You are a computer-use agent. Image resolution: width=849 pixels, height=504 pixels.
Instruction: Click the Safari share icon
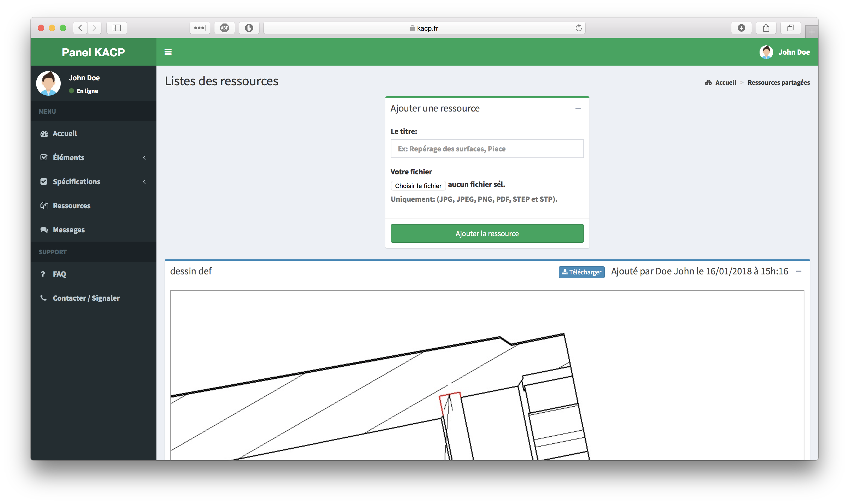(766, 28)
